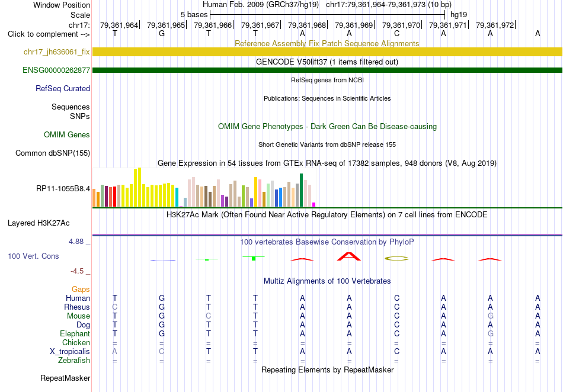The height and width of the screenshot is (392, 563).
Task: Select the Chicken species label
Action: [76, 342]
